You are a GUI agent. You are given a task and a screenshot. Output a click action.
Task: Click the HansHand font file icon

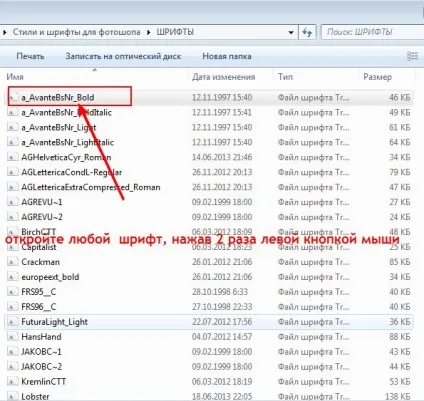click(x=13, y=337)
